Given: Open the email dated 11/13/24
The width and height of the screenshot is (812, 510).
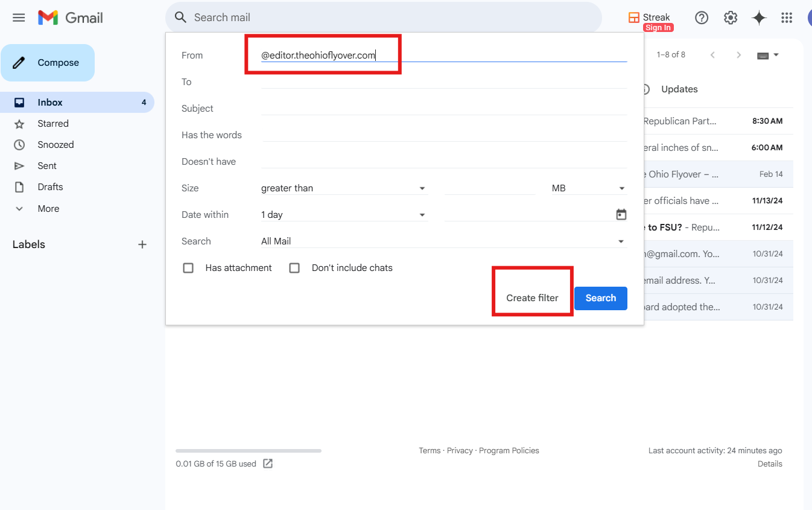Looking at the screenshot, I should [x=718, y=201].
